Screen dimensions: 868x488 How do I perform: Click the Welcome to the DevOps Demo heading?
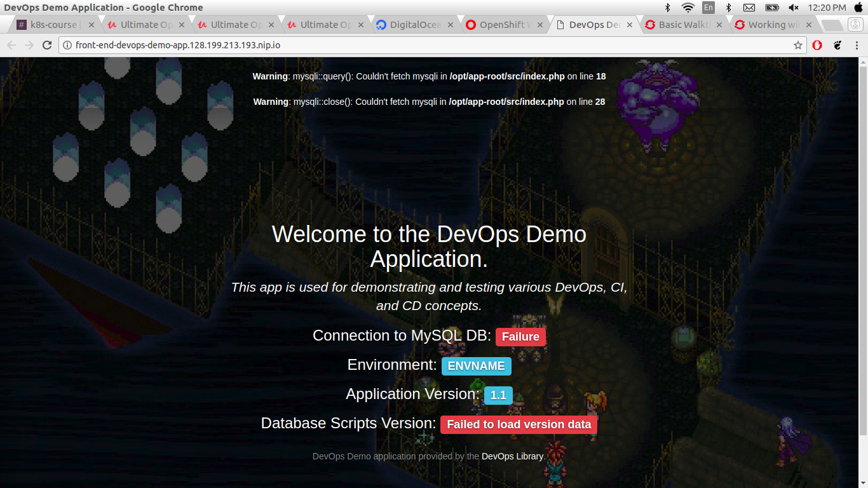[x=429, y=247]
